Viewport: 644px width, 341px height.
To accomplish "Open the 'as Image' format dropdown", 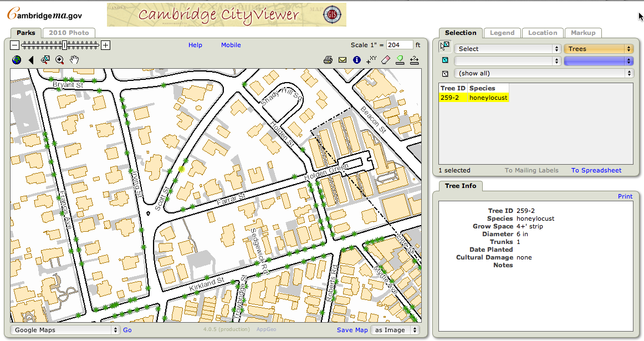I will 395,330.
